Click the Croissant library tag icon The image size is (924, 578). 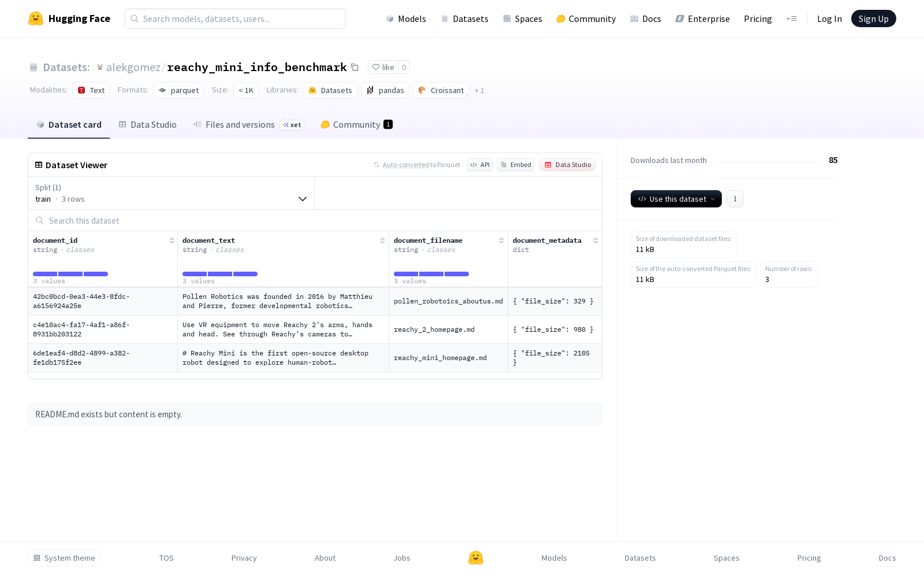[x=422, y=90]
